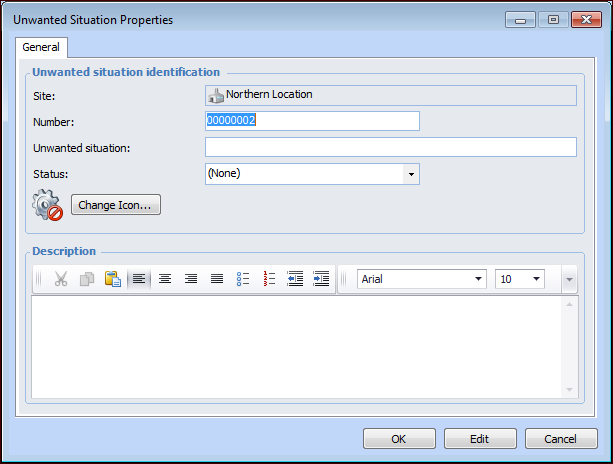Viewport: 613px width, 464px height.
Task: Open the font size 10 dropdown
Action: coord(536,280)
